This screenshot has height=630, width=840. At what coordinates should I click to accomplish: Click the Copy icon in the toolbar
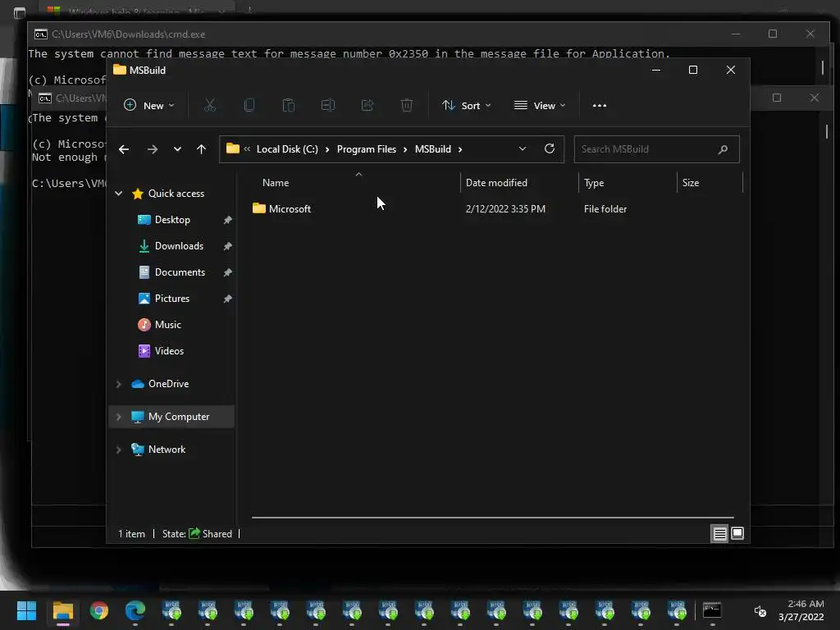249,106
